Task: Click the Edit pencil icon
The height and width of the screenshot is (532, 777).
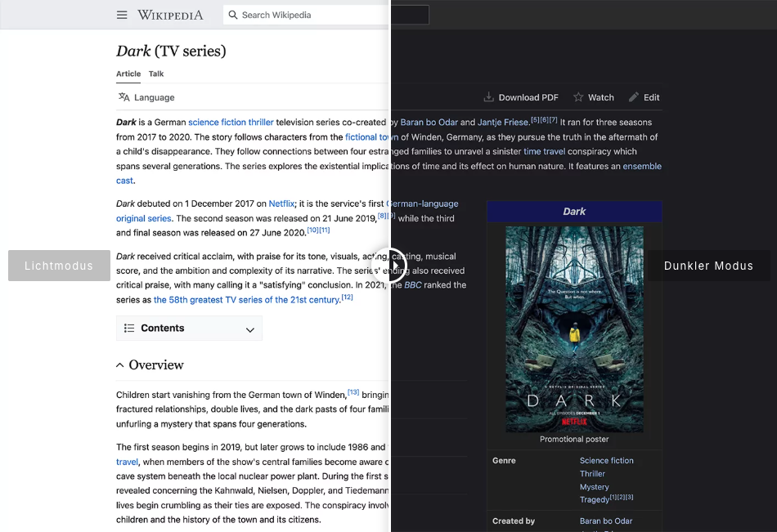Action: coord(634,97)
